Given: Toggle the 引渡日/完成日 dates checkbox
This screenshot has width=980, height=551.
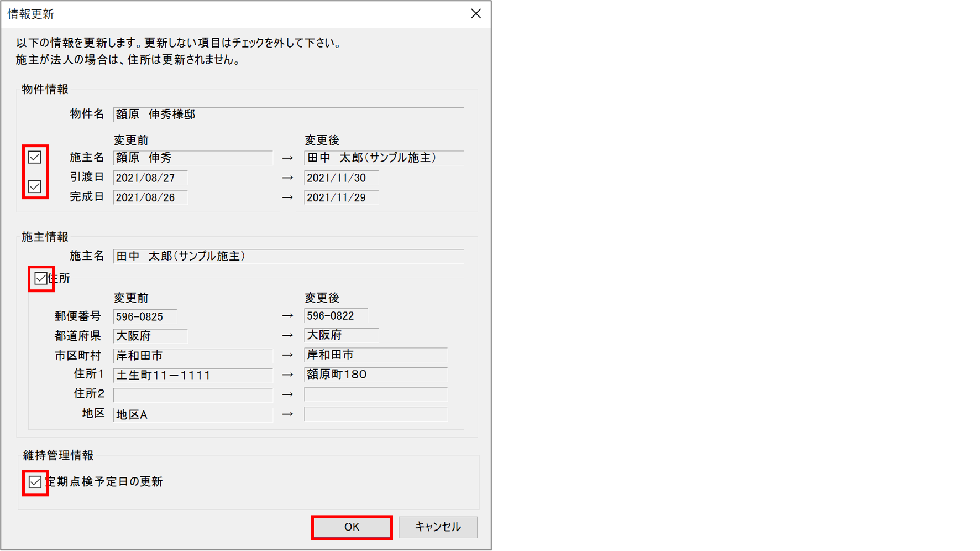Looking at the screenshot, I should [35, 187].
